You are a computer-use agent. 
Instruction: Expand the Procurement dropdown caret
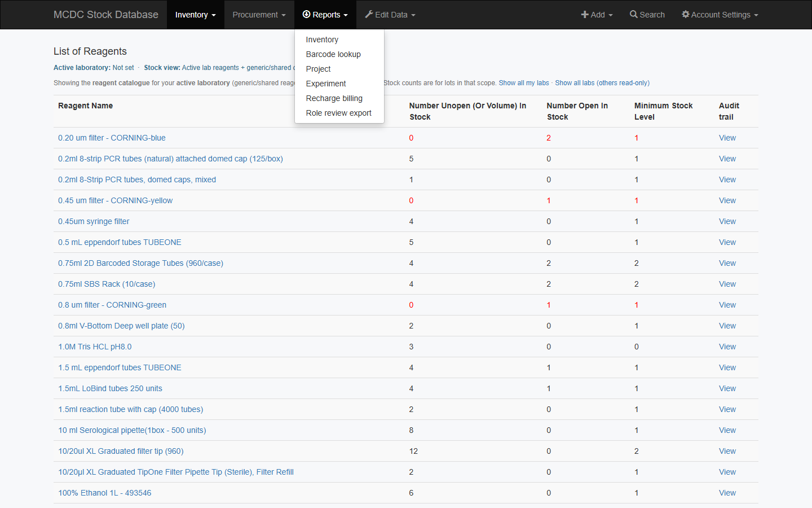click(x=284, y=15)
